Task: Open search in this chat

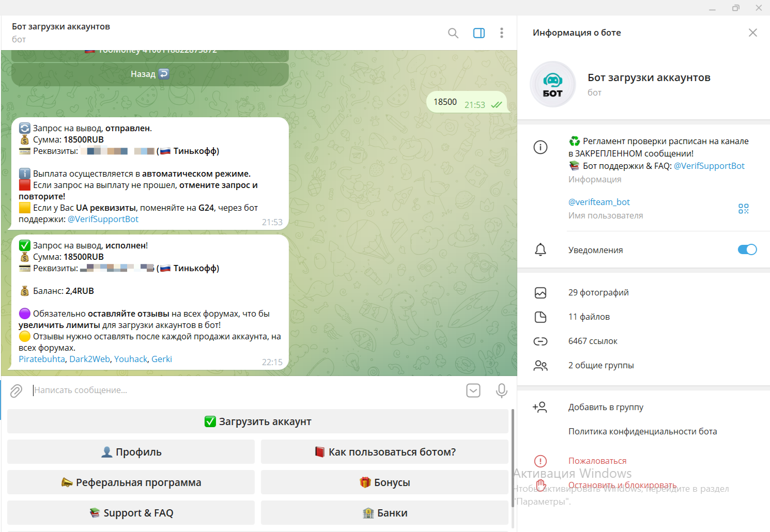Action: (453, 33)
